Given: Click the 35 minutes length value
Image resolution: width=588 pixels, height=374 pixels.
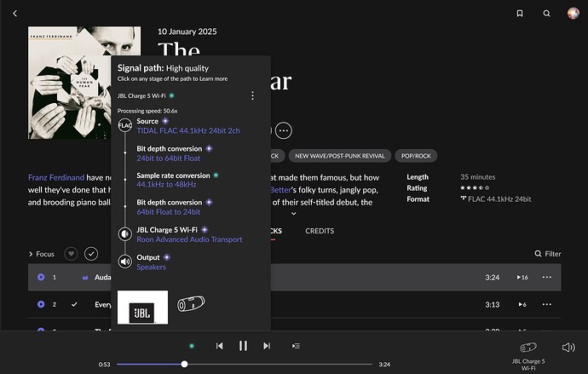Looking at the screenshot, I should [x=478, y=177].
